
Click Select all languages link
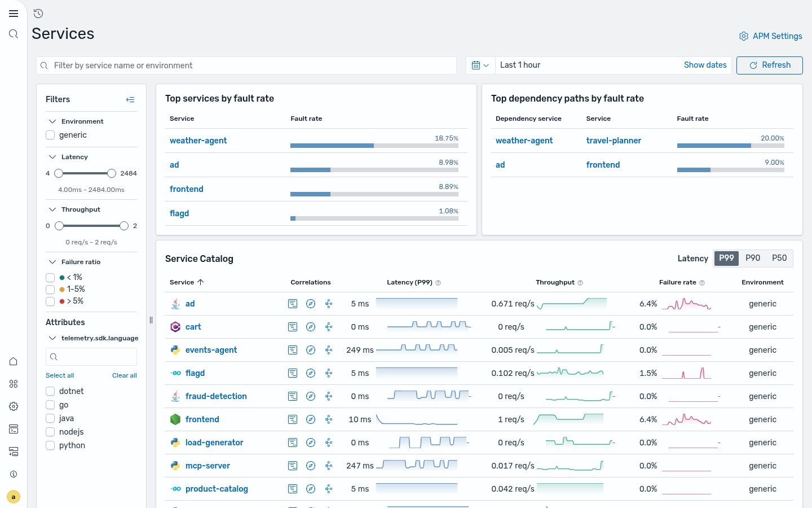tap(60, 375)
